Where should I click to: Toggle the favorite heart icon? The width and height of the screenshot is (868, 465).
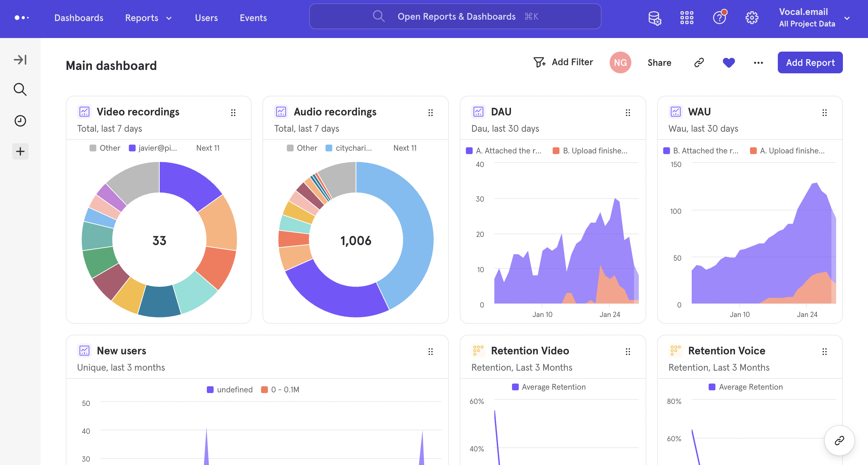[x=729, y=62]
